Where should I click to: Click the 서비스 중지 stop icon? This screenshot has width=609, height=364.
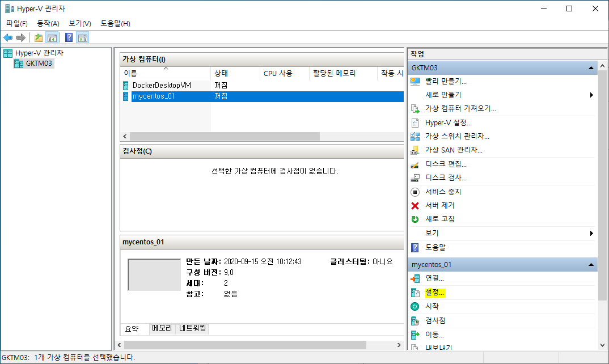415,192
